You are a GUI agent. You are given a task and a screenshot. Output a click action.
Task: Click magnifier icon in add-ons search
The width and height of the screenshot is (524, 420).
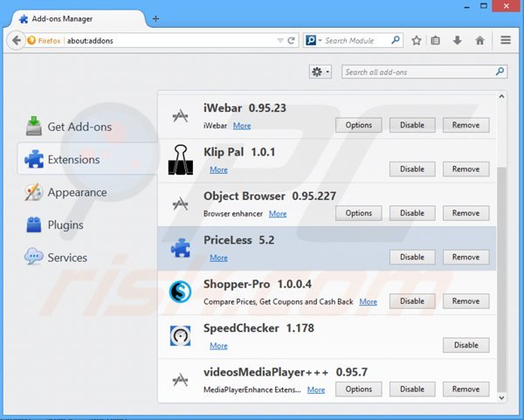click(x=500, y=72)
